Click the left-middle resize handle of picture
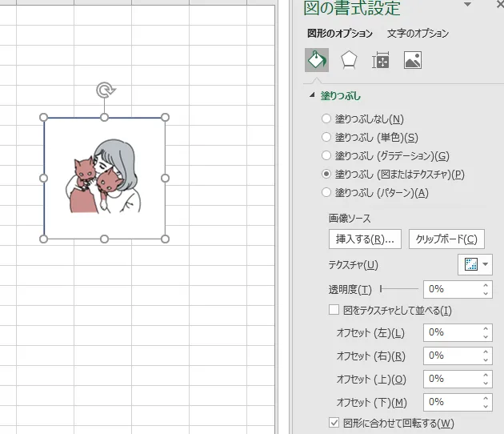 tap(44, 179)
